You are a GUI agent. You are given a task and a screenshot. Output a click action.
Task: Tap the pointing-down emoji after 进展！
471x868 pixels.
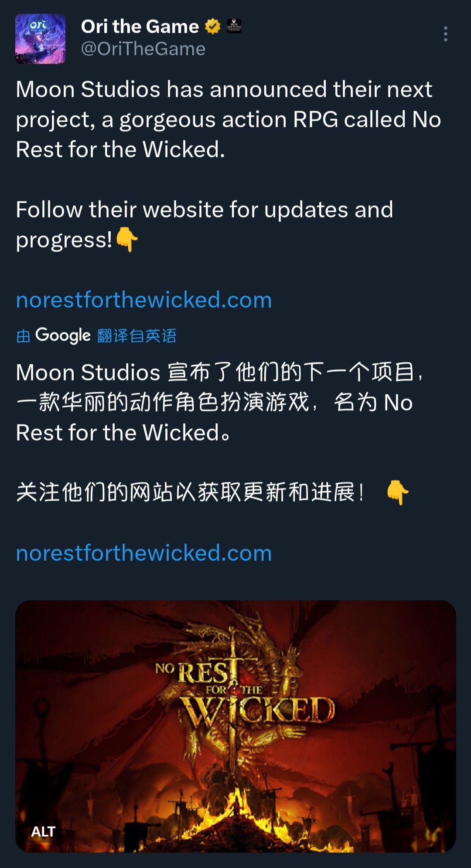(398, 493)
